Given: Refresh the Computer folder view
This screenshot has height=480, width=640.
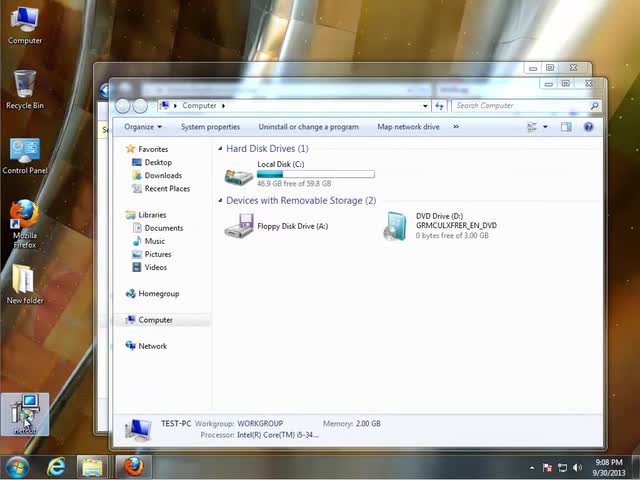Looking at the screenshot, I should pyautogui.click(x=440, y=106).
